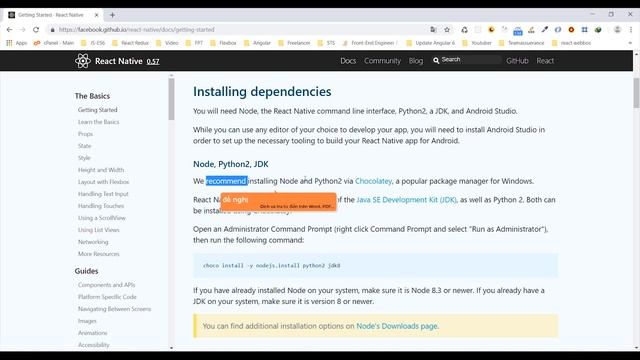
Task: Click the search magnifier icon
Action: pos(436,60)
